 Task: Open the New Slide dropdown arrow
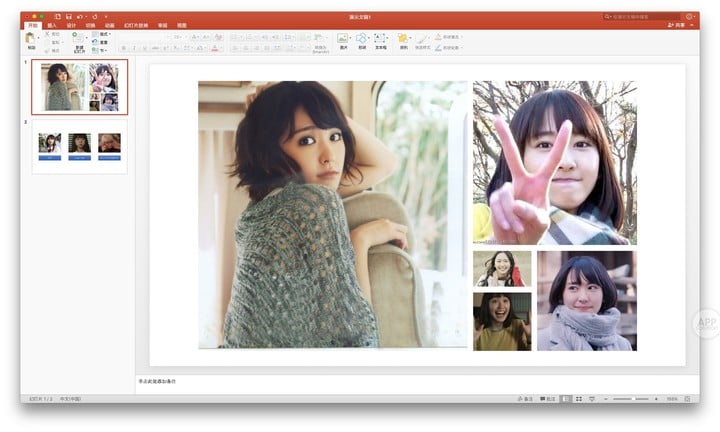pos(87,38)
